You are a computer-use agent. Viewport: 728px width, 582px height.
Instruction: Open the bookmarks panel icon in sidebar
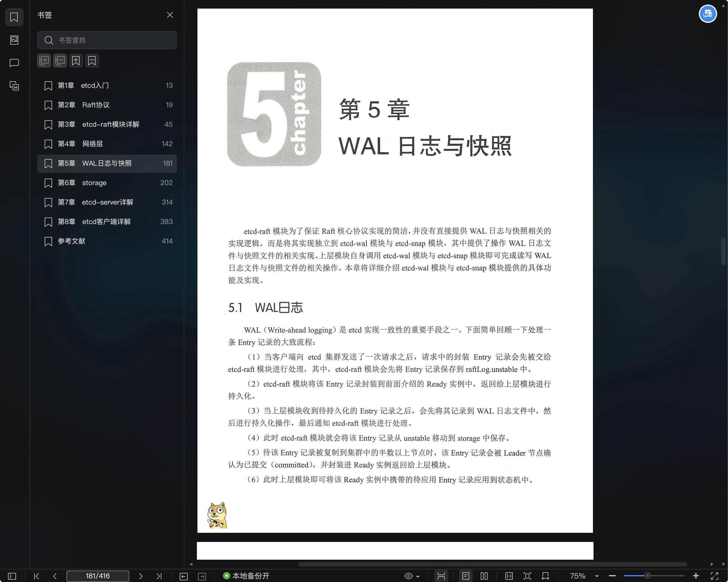click(x=14, y=17)
